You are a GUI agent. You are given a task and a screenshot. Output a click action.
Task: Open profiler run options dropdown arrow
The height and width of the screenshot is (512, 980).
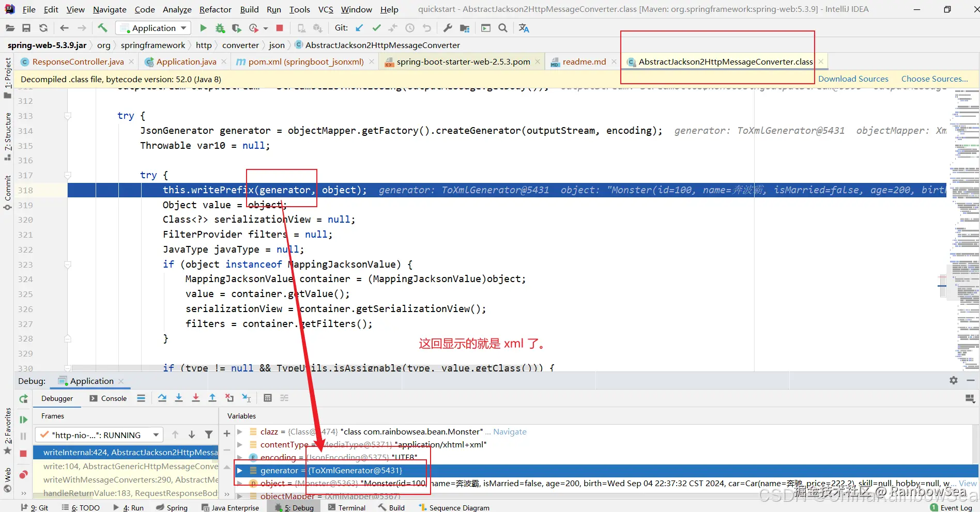click(x=266, y=28)
